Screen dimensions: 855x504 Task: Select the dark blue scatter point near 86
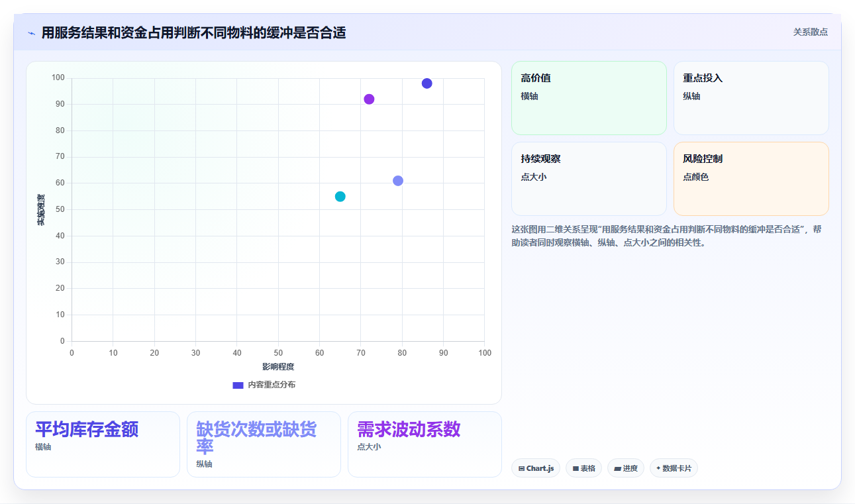tap(427, 83)
